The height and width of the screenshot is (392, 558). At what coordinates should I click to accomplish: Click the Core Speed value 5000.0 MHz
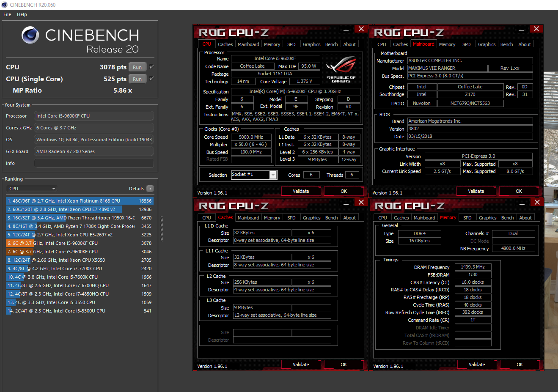[x=251, y=137]
